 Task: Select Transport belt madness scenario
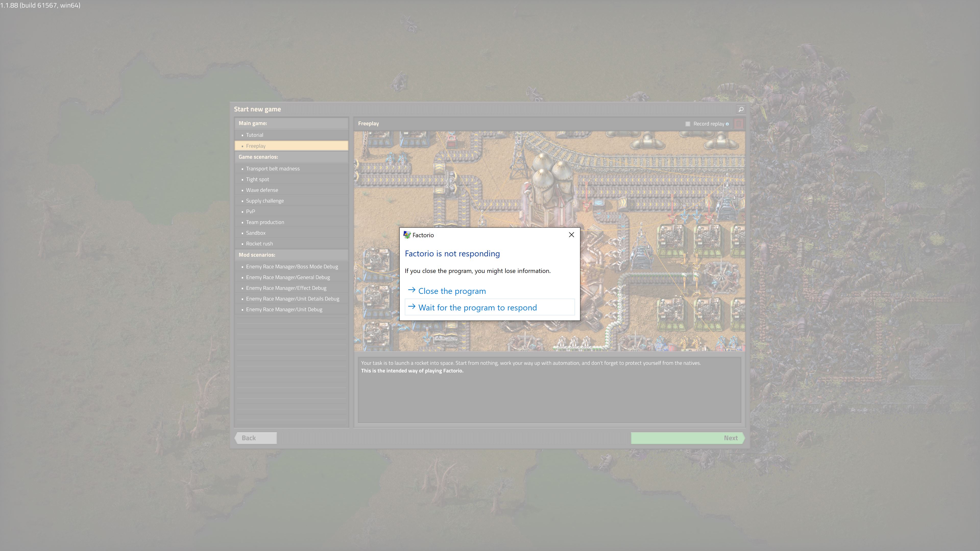292,169
